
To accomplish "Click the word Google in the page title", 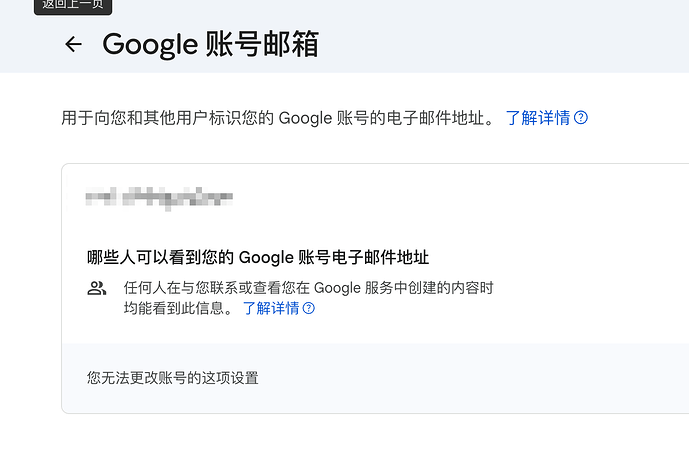I will [150, 45].
